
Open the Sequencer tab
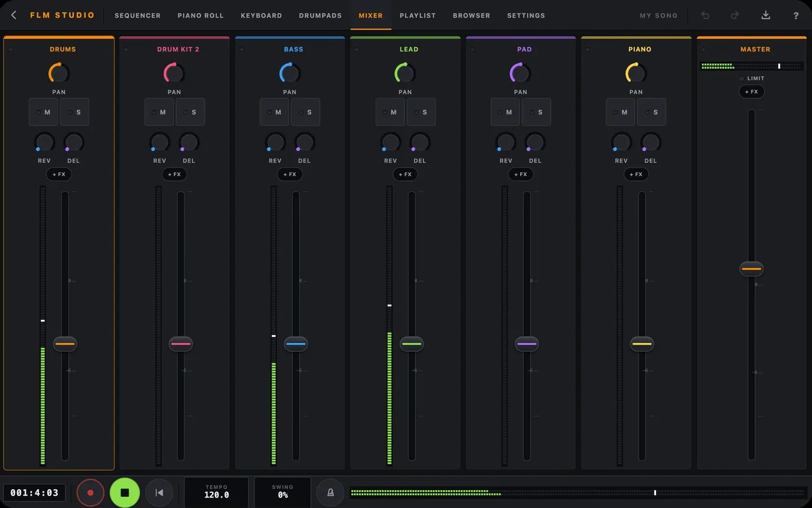[x=138, y=15]
